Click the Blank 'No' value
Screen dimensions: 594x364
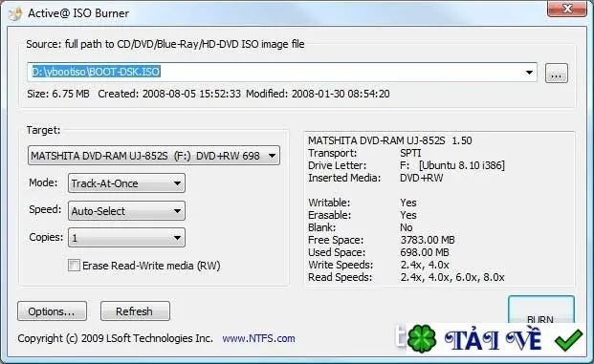(x=407, y=227)
